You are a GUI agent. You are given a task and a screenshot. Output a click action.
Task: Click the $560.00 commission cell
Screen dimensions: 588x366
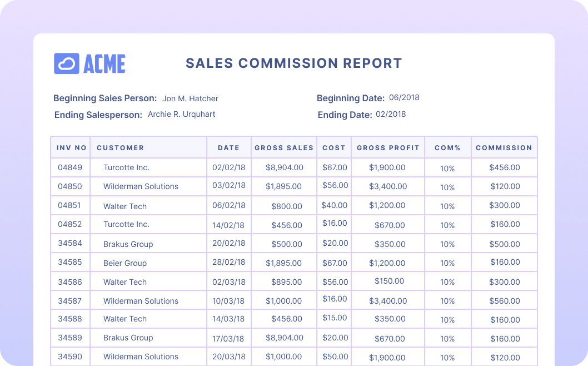tap(505, 301)
